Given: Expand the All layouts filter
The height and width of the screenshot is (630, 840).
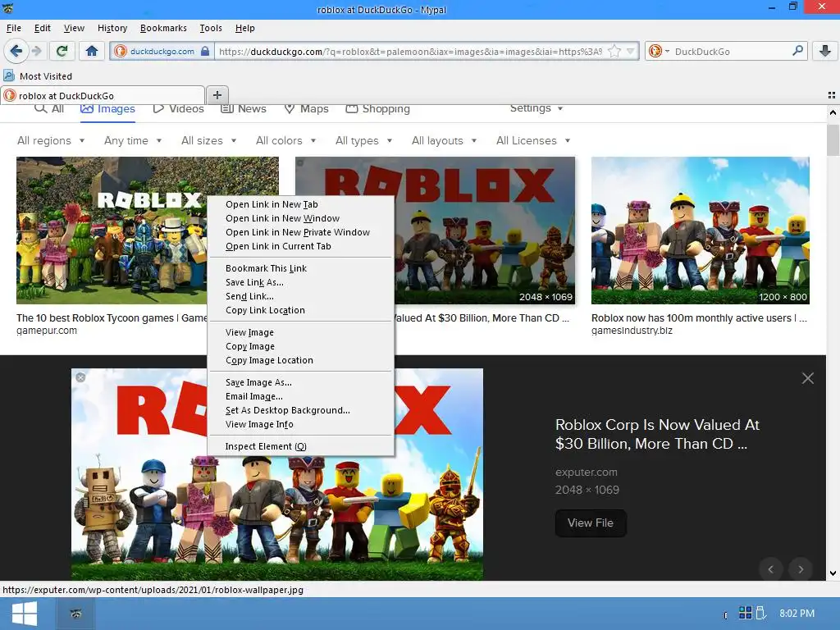Looking at the screenshot, I should click(x=444, y=140).
